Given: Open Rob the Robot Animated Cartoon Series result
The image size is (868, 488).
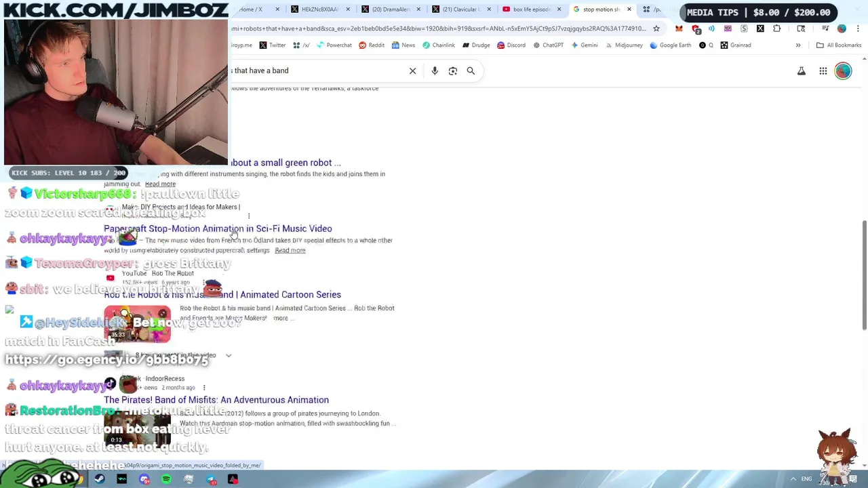Looking at the screenshot, I should pyautogui.click(x=222, y=295).
